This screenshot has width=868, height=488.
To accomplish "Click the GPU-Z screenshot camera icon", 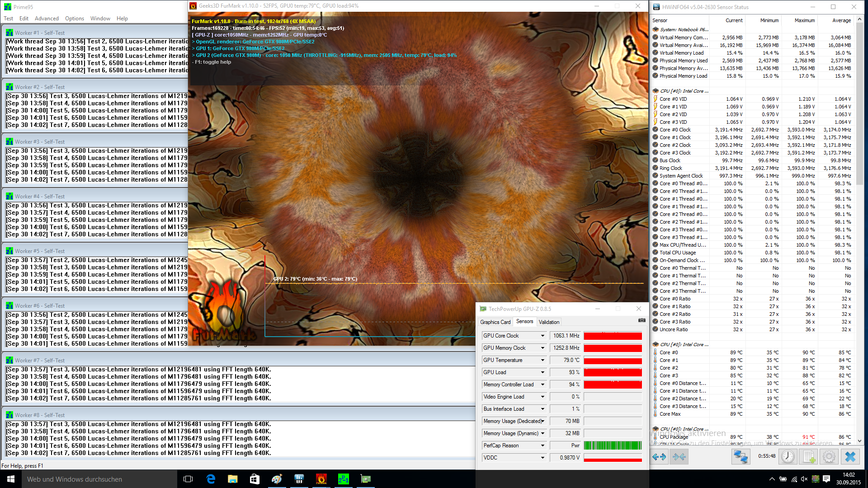I will tap(642, 320).
